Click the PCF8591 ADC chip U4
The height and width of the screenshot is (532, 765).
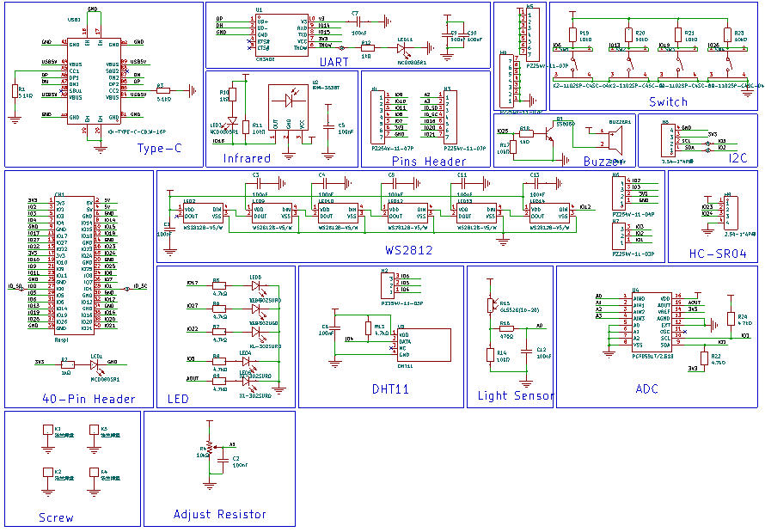tap(652, 321)
